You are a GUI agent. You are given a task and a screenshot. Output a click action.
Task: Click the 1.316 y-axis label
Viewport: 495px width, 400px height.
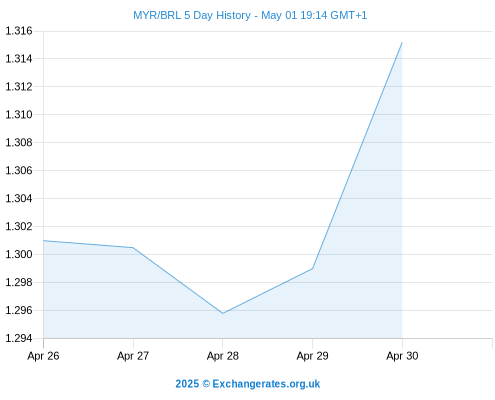pos(19,31)
